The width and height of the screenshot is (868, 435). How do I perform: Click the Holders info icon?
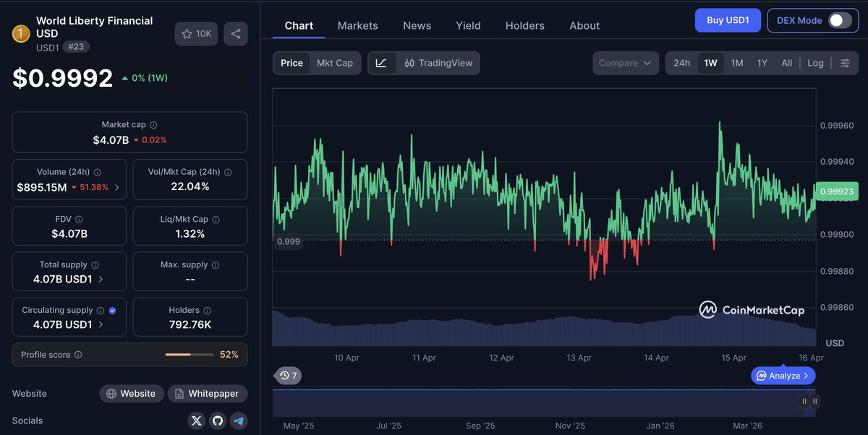point(207,311)
